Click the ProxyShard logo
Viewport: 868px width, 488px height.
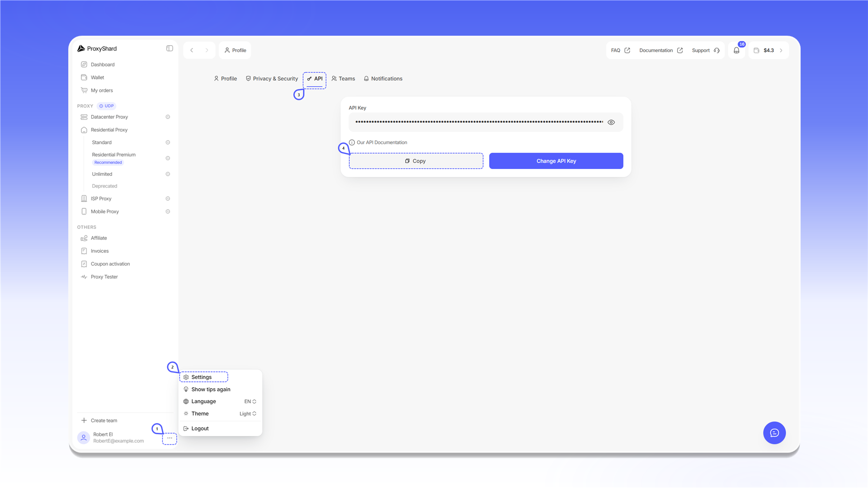tap(97, 48)
